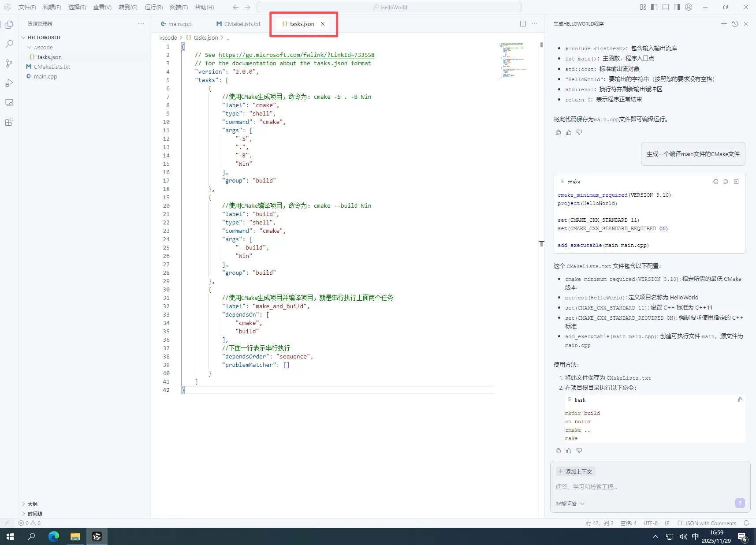Open the Extensions view
The width and height of the screenshot is (756, 545).
9,122
